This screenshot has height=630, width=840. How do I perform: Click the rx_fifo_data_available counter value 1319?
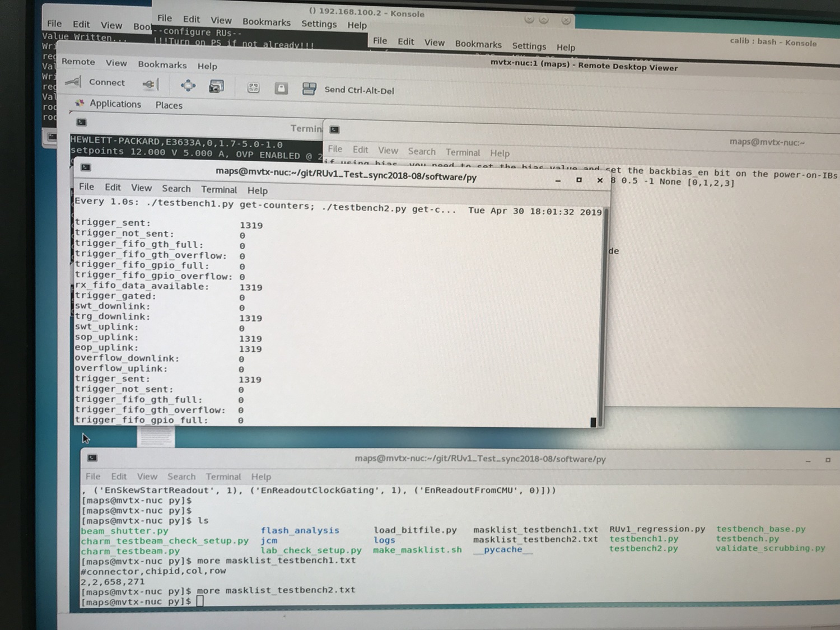click(x=251, y=287)
